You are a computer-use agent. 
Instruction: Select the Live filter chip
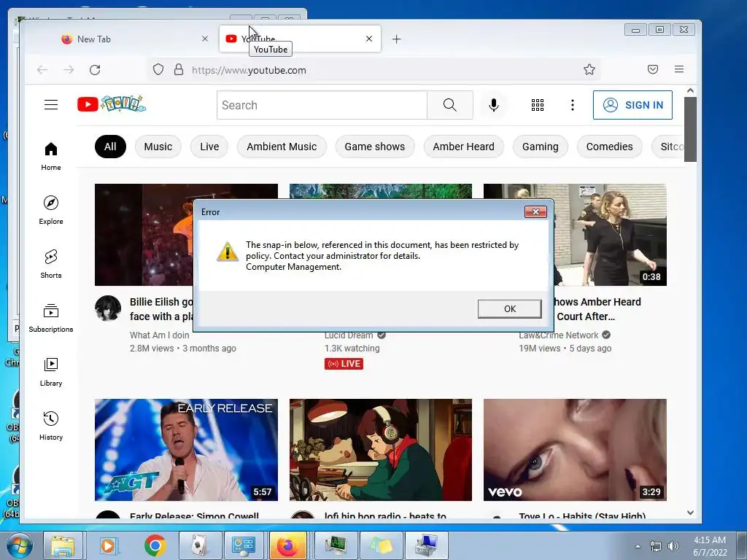[x=209, y=147]
